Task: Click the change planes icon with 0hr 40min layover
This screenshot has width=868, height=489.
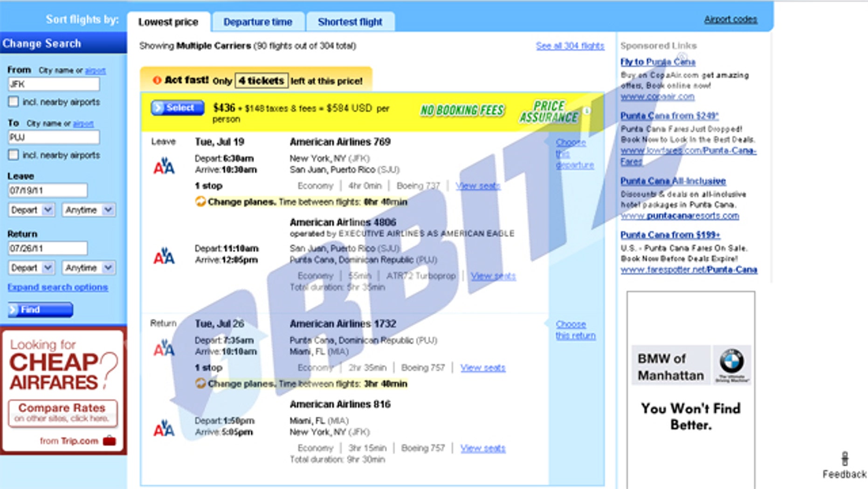Action: click(200, 202)
